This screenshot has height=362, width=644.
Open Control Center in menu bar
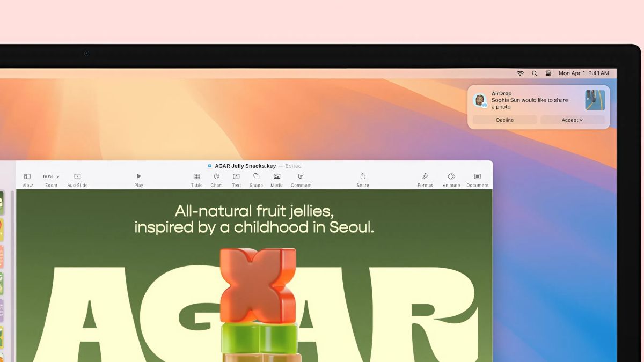(548, 73)
